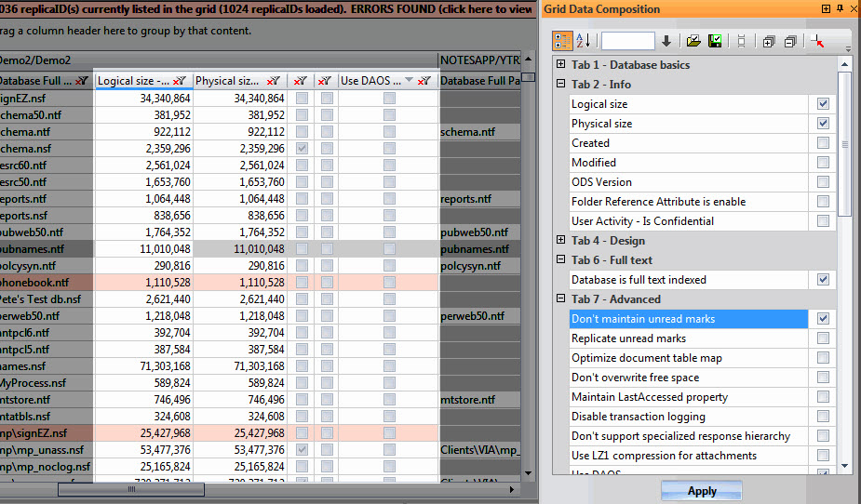Tick the Replicate unread marks checkbox
861x504 pixels.
pyautogui.click(x=823, y=338)
